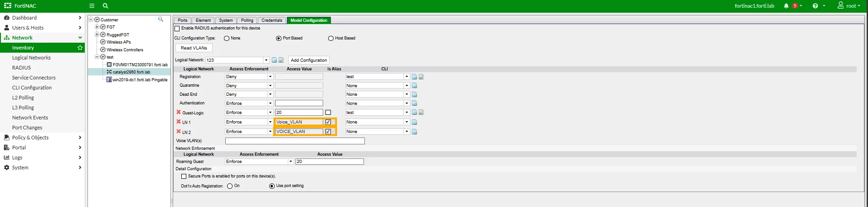
Task: Open the notifications bell
Action: point(786,6)
